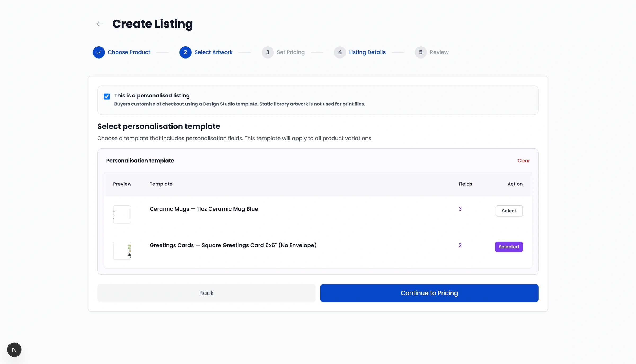This screenshot has height=364, width=636.
Task: Click the Preview column header
Action: [x=122, y=184]
